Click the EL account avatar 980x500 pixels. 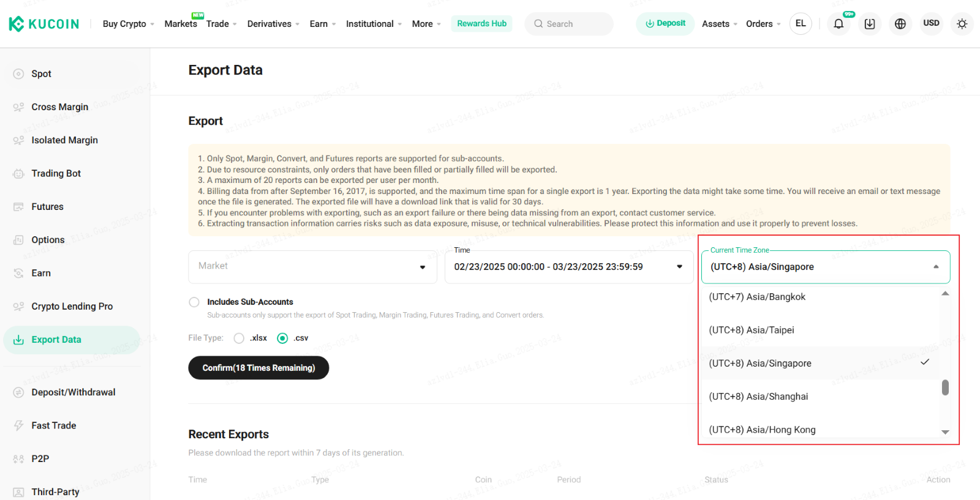pos(801,24)
